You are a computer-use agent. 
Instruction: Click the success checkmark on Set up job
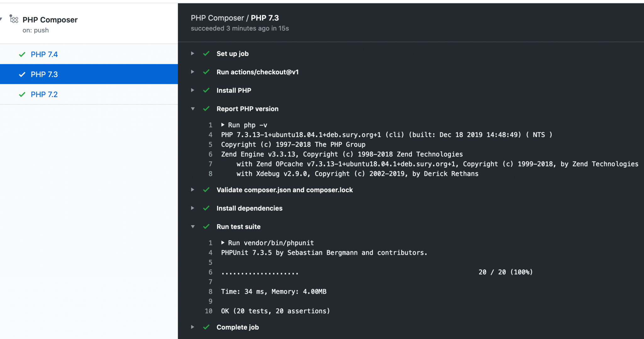click(x=207, y=53)
